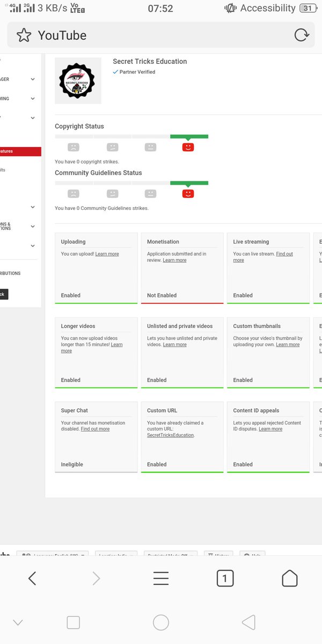Click the "Copyright Status" heading
322x644 pixels.
click(x=79, y=126)
